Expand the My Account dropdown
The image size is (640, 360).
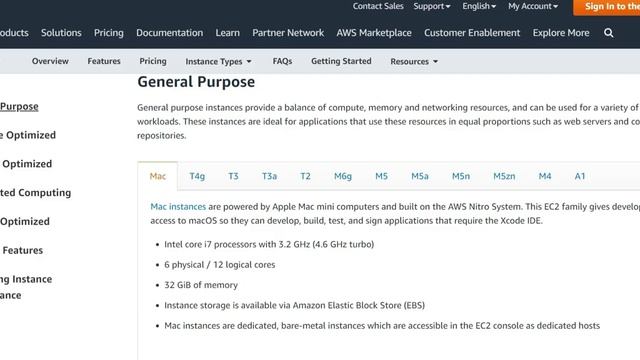pyautogui.click(x=533, y=6)
